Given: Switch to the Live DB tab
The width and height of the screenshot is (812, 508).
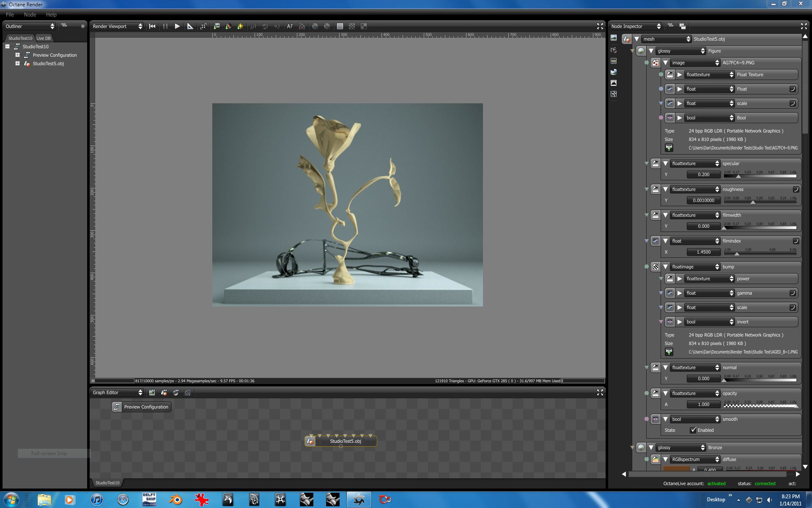Looking at the screenshot, I should (44, 38).
